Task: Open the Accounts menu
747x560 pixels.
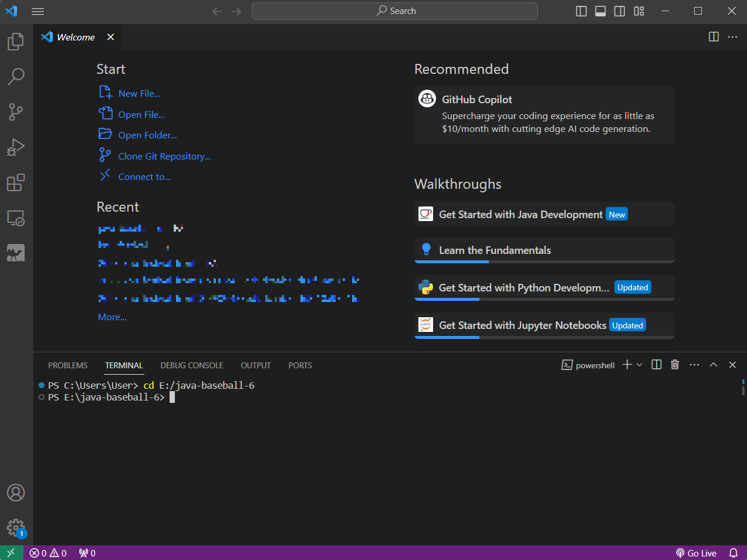Action: (x=16, y=493)
